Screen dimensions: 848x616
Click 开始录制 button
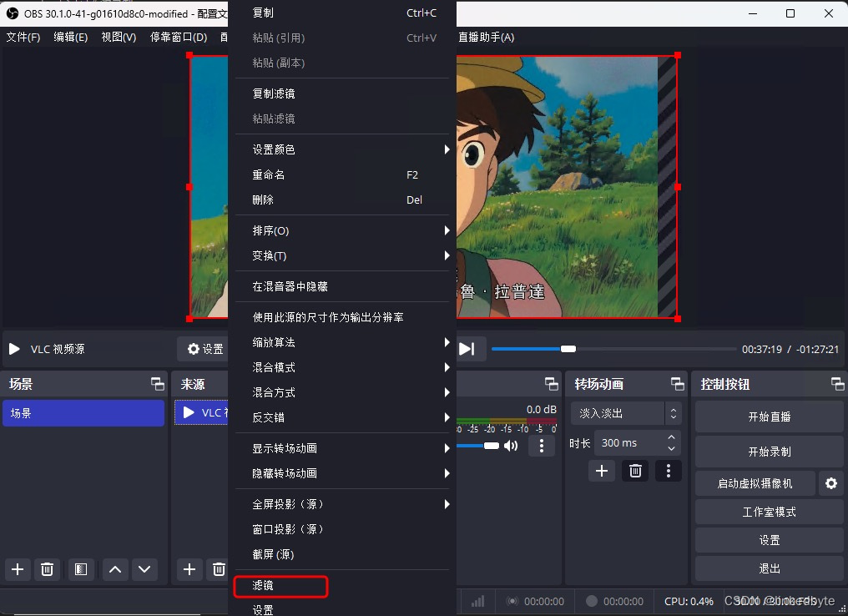click(769, 452)
